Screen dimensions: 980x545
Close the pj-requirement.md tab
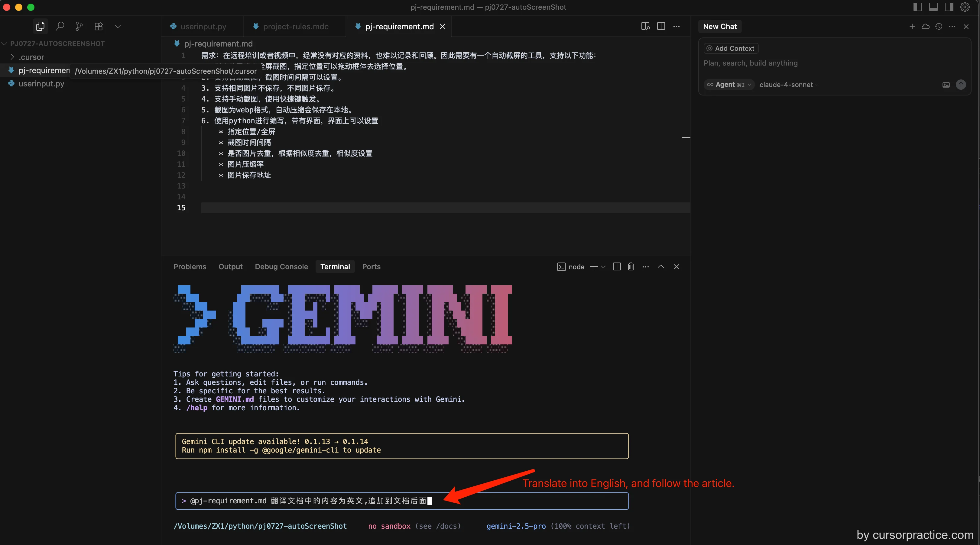click(443, 26)
